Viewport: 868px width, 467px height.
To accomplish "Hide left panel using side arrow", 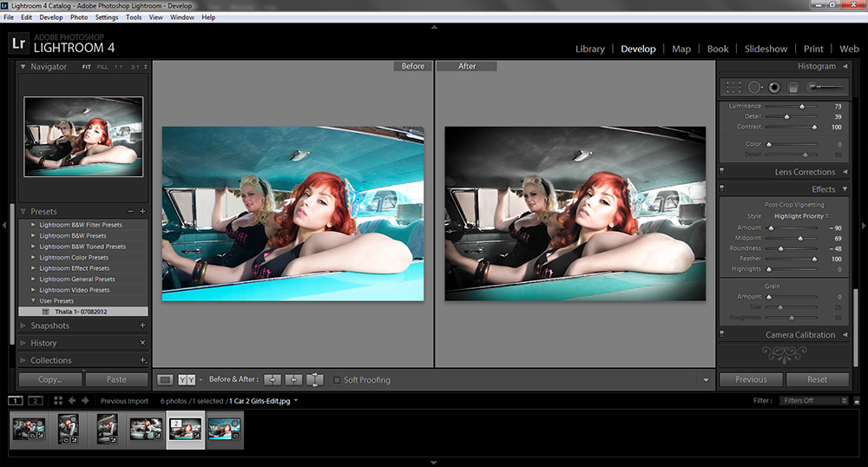I will coord(4,225).
